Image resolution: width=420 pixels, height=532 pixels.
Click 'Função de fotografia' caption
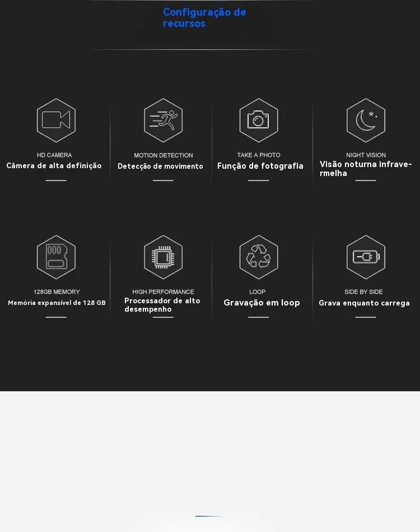(x=260, y=166)
